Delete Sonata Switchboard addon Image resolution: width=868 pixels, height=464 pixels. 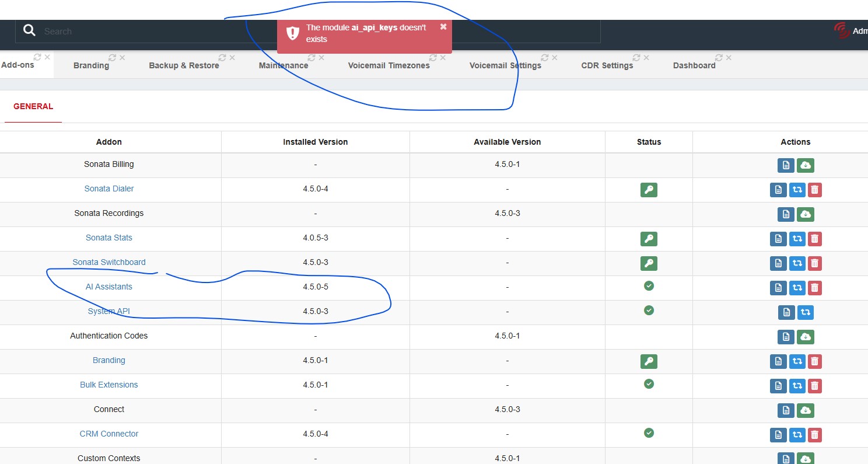pos(814,263)
